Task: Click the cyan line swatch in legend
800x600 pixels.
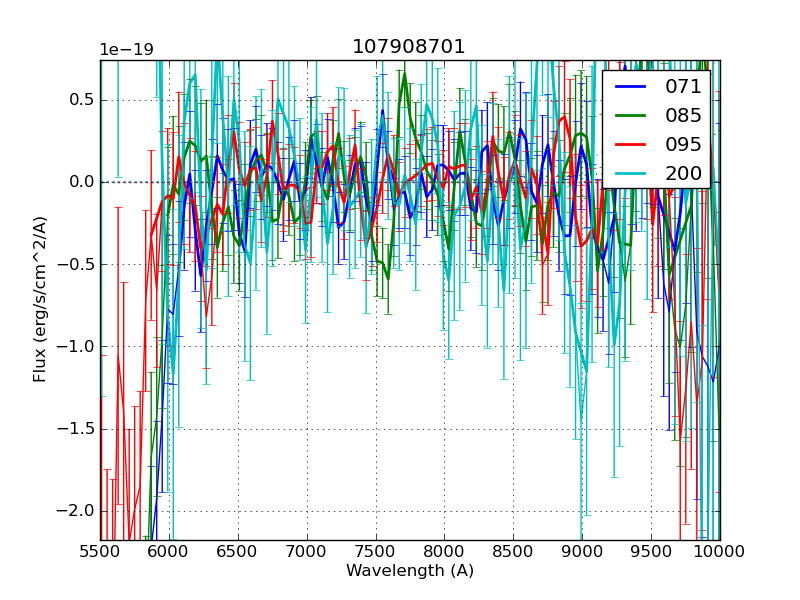Action: (x=629, y=173)
